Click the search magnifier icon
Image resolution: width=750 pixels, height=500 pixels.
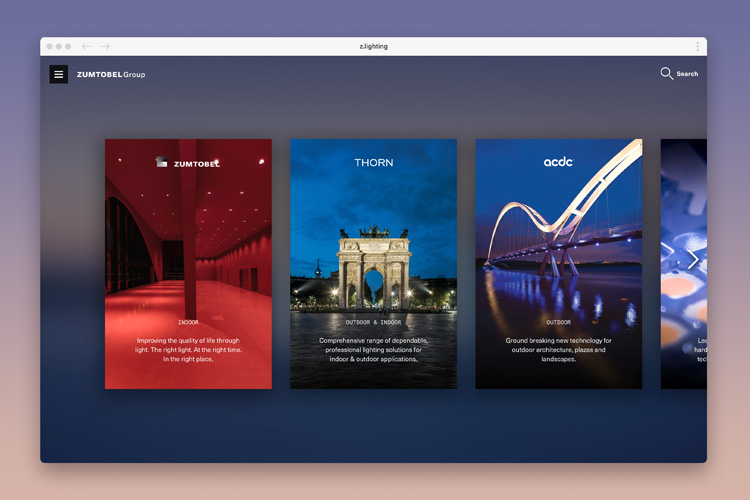(x=666, y=73)
